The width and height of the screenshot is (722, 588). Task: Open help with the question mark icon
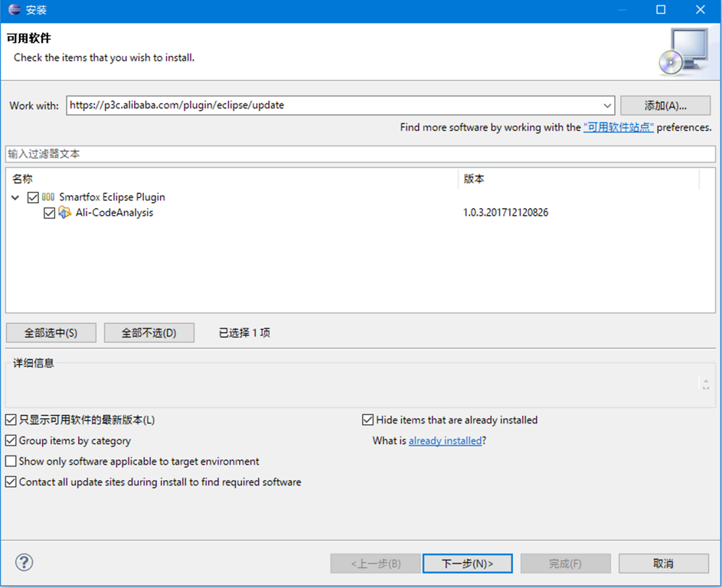tap(24, 562)
